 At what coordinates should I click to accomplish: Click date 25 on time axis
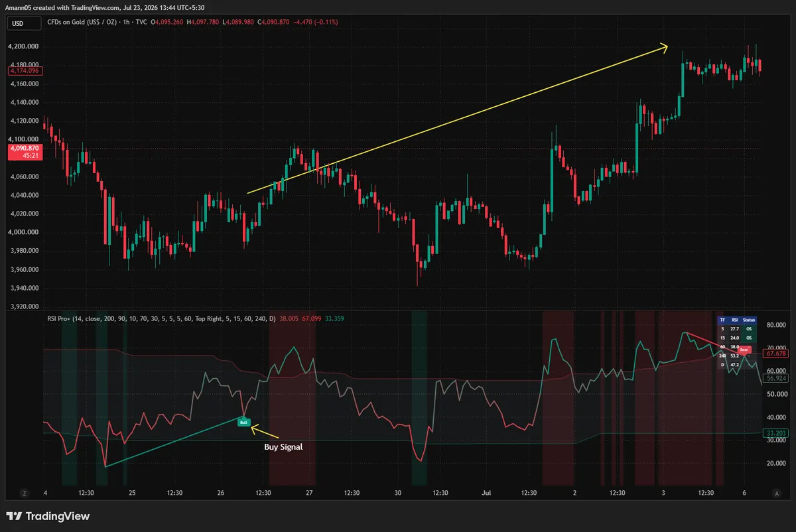tap(132, 493)
